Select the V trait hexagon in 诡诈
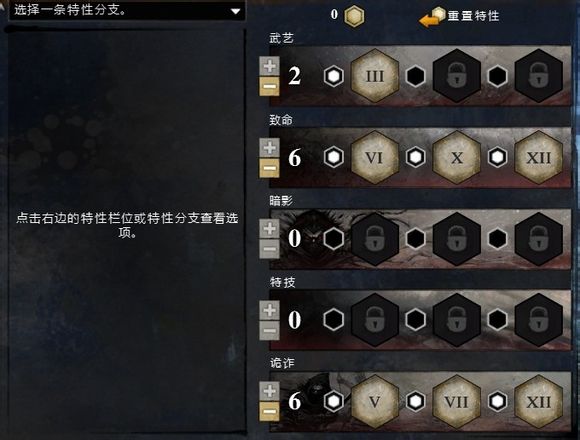The height and width of the screenshot is (440, 580). [x=375, y=402]
